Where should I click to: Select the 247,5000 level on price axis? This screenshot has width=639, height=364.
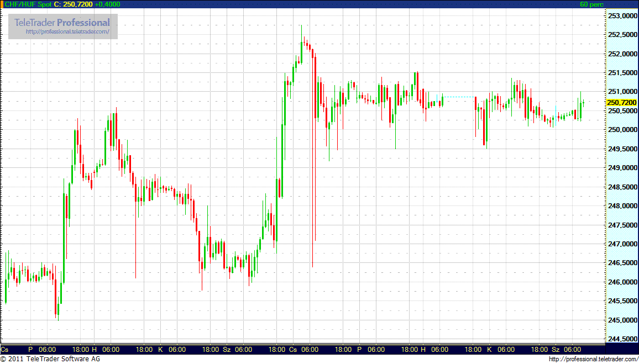pos(622,225)
